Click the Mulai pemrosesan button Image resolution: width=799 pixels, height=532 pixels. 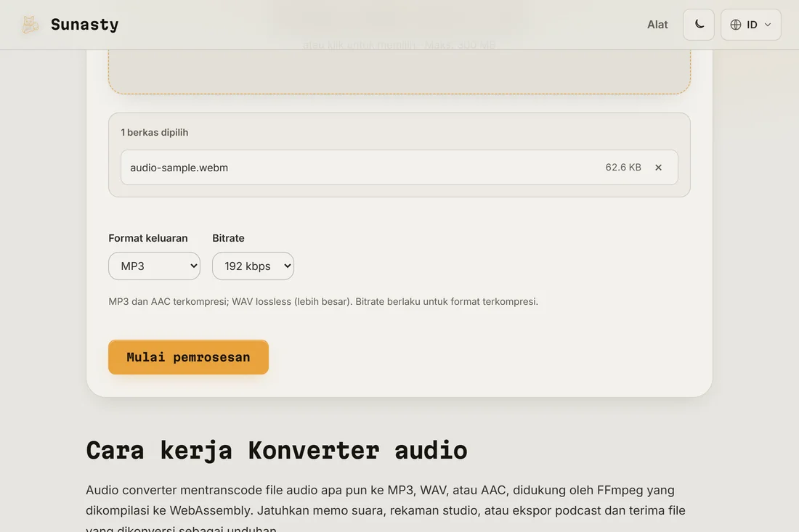tap(188, 357)
